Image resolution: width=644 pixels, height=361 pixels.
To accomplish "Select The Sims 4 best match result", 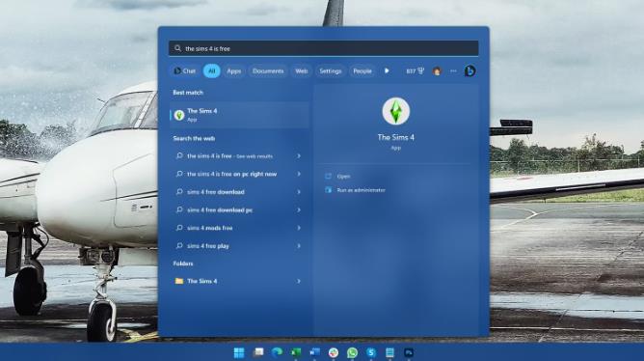I will tap(239, 115).
